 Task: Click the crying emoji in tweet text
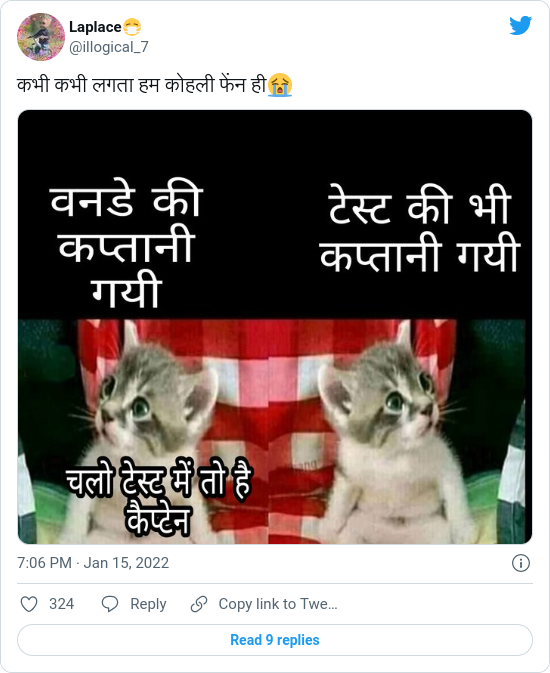coord(280,85)
